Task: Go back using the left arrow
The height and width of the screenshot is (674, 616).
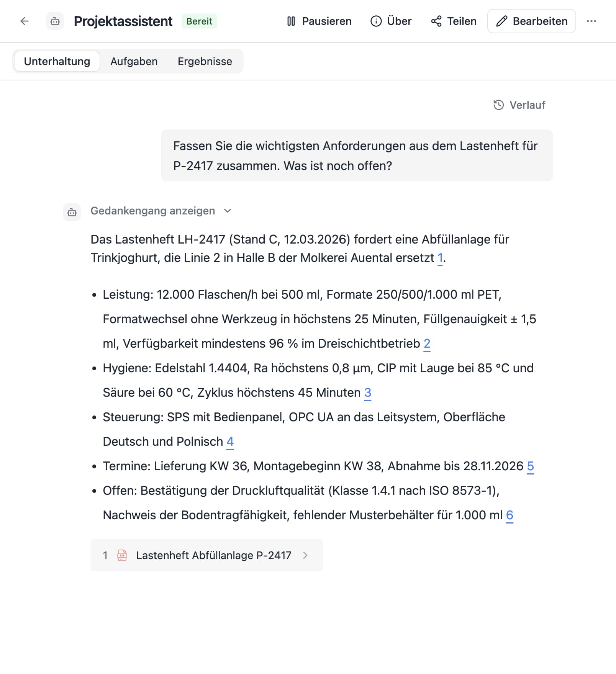Action: point(25,21)
